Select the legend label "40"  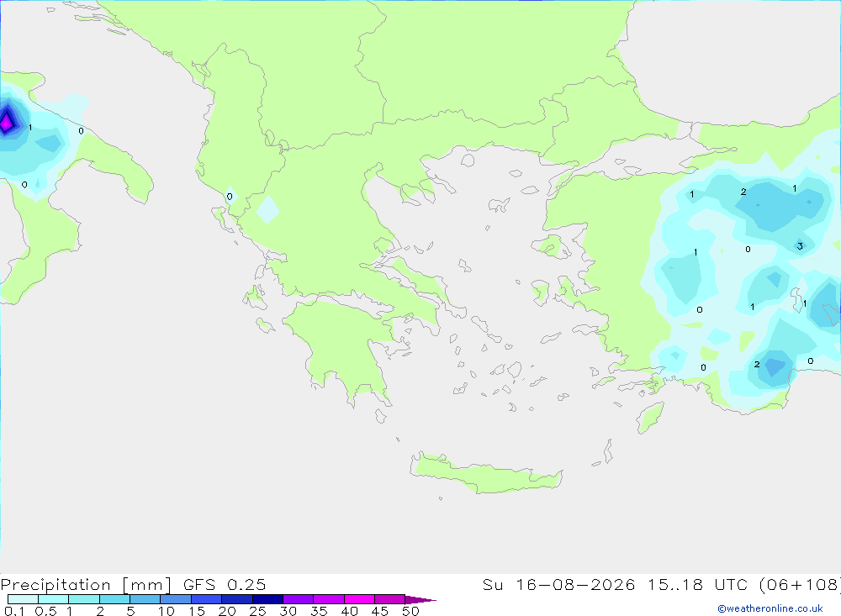pyautogui.click(x=349, y=611)
